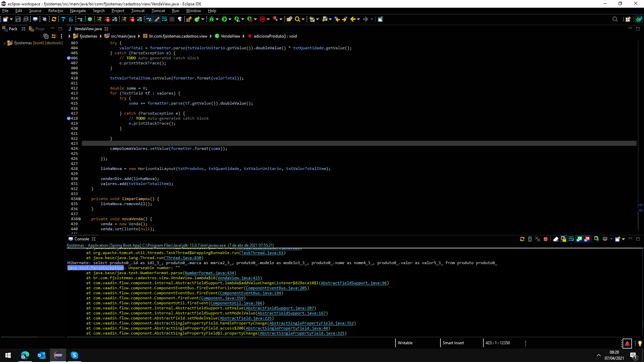Screen dimensions: 644x362
Task: Click the Save icon in toolbar
Action: click(x=18, y=19)
